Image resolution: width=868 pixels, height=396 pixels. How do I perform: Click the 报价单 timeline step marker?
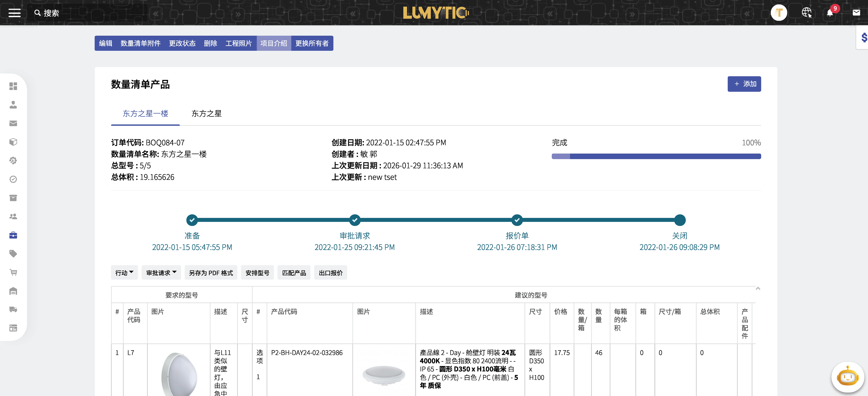517,220
